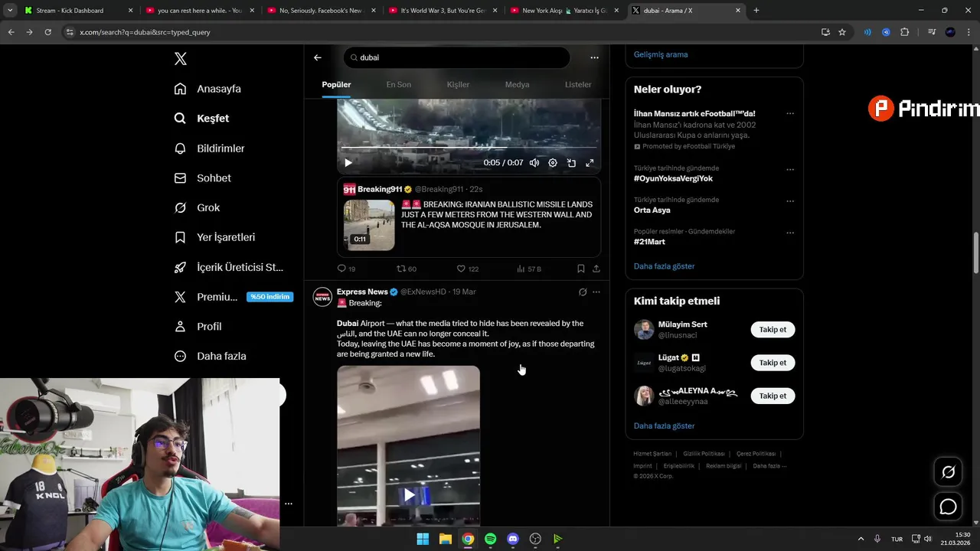The height and width of the screenshot is (551, 980).
Task: Like the post with 122 likes
Action: 467,269
